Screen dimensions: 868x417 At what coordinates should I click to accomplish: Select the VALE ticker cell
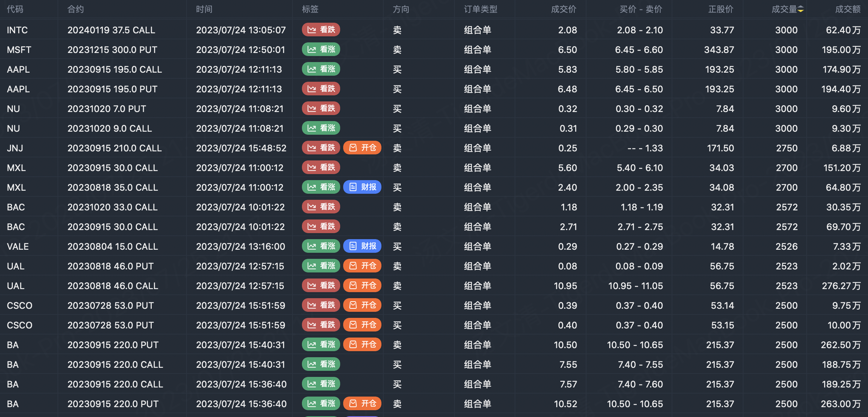pyautogui.click(x=18, y=246)
